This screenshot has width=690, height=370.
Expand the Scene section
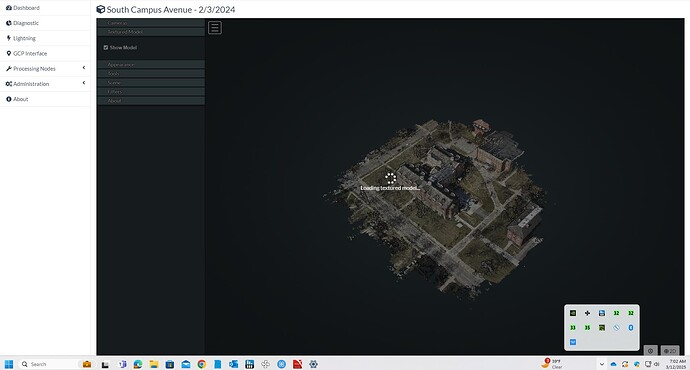coord(150,83)
